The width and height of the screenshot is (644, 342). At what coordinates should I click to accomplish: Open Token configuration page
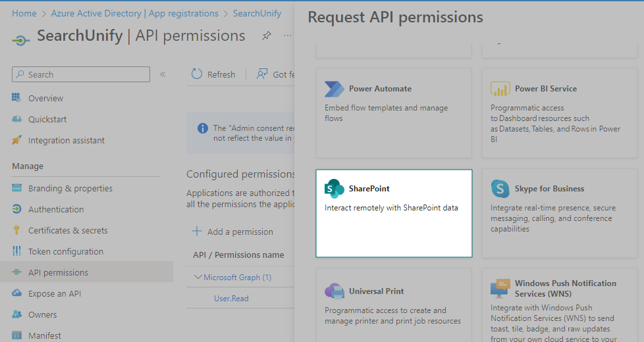point(66,251)
